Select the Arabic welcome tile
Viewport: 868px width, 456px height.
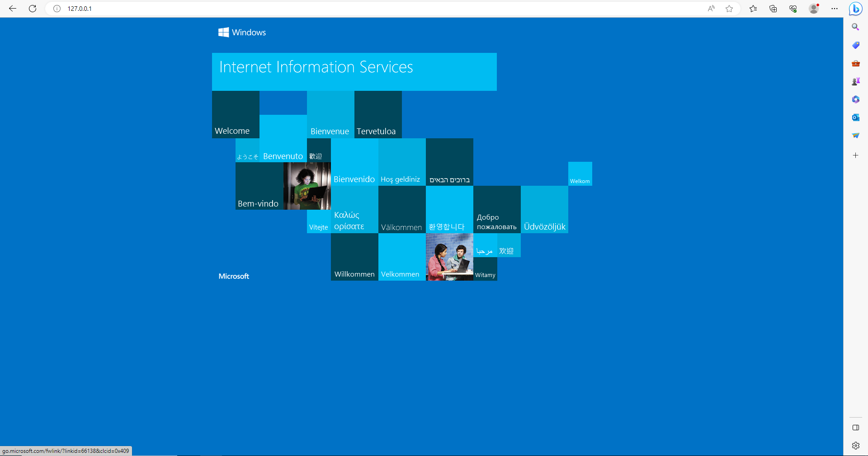pos(485,245)
